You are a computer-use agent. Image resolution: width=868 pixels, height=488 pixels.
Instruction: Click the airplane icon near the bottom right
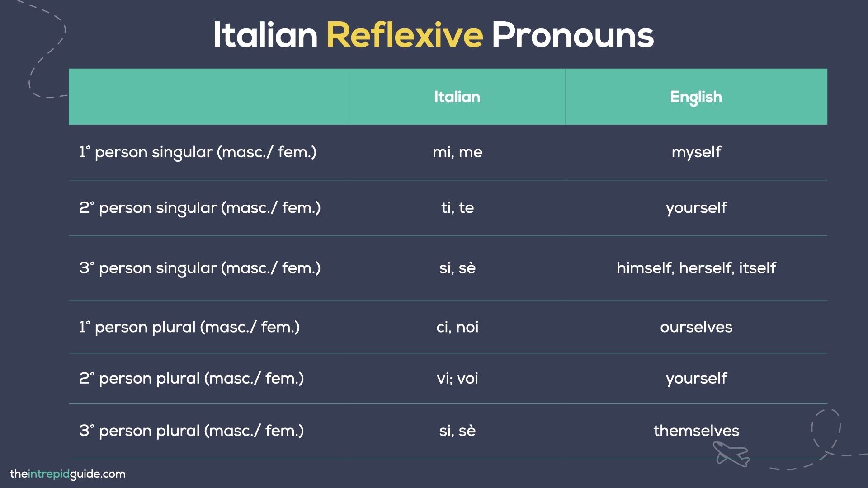(x=731, y=454)
